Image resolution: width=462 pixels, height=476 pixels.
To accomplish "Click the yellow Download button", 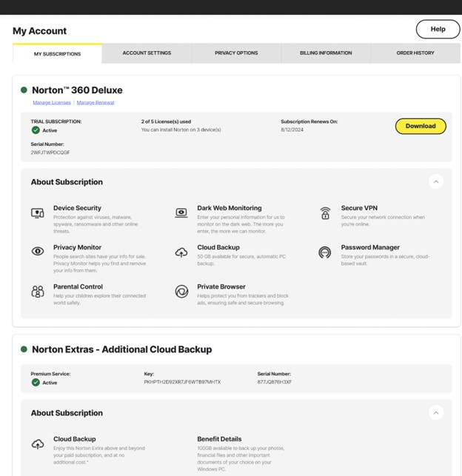I will point(421,126).
